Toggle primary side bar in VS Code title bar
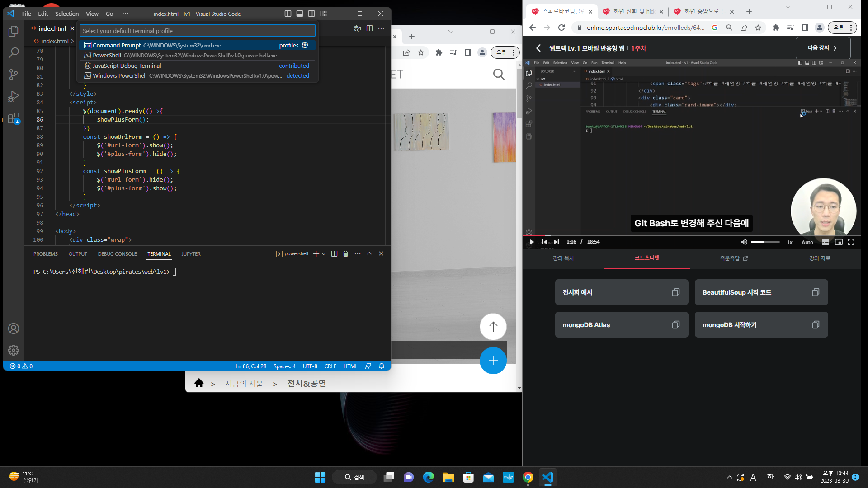This screenshot has width=868, height=488. [x=288, y=14]
